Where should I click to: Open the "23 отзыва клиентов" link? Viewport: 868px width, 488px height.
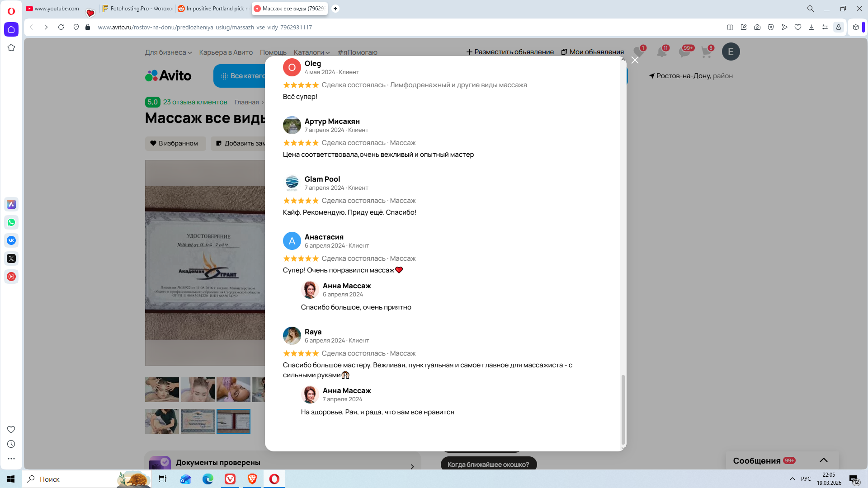pyautogui.click(x=195, y=102)
